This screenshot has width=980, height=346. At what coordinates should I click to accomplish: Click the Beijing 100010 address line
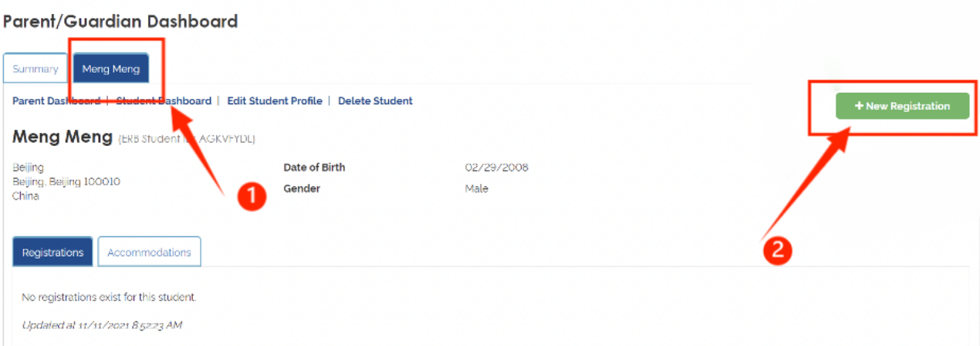pos(66,181)
